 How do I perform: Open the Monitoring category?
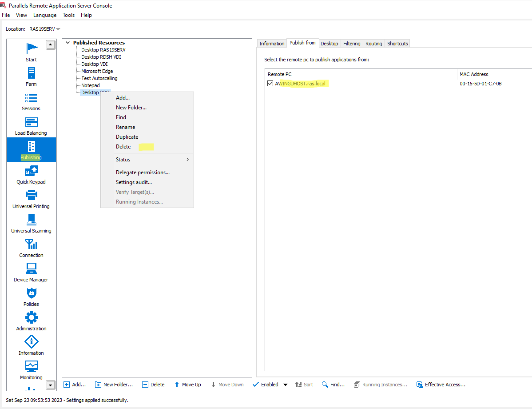(x=31, y=370)
